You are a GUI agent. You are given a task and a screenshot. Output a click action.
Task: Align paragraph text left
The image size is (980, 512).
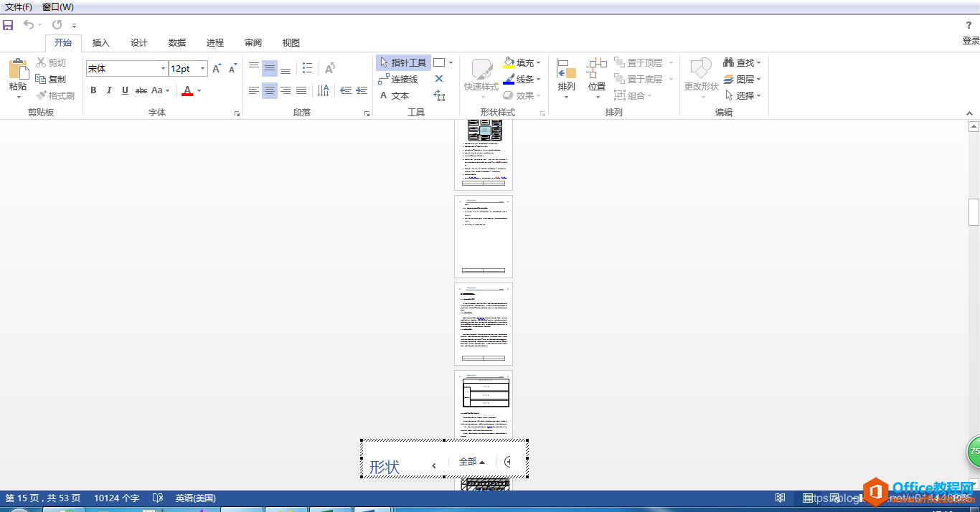(254, 90)
